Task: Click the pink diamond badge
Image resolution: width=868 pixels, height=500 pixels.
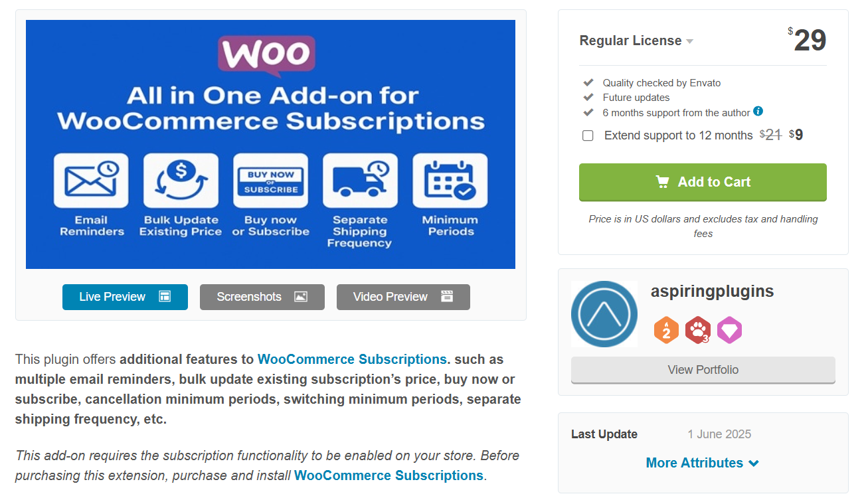Action: (729, 330)
